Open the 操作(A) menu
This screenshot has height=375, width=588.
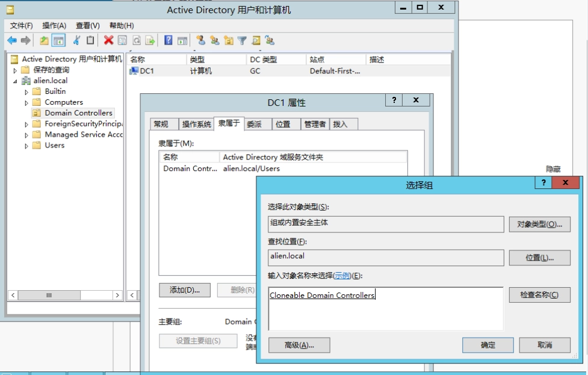point(54,25)
